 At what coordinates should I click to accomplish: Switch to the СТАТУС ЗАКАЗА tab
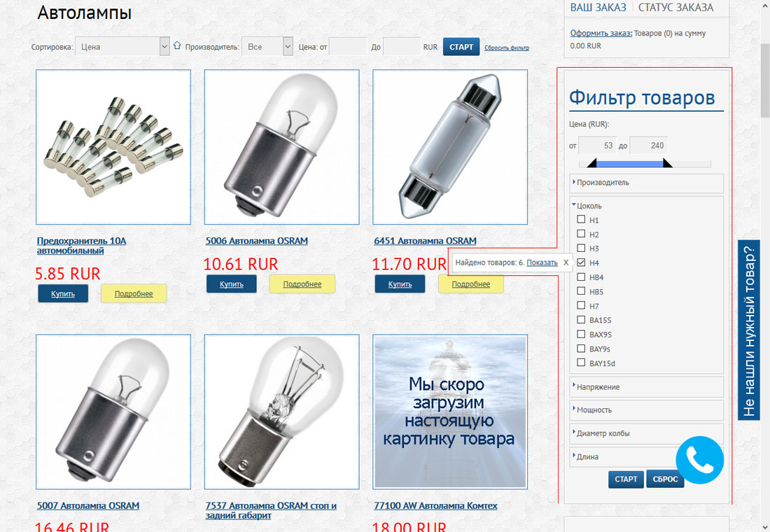(x=675, y=8)
